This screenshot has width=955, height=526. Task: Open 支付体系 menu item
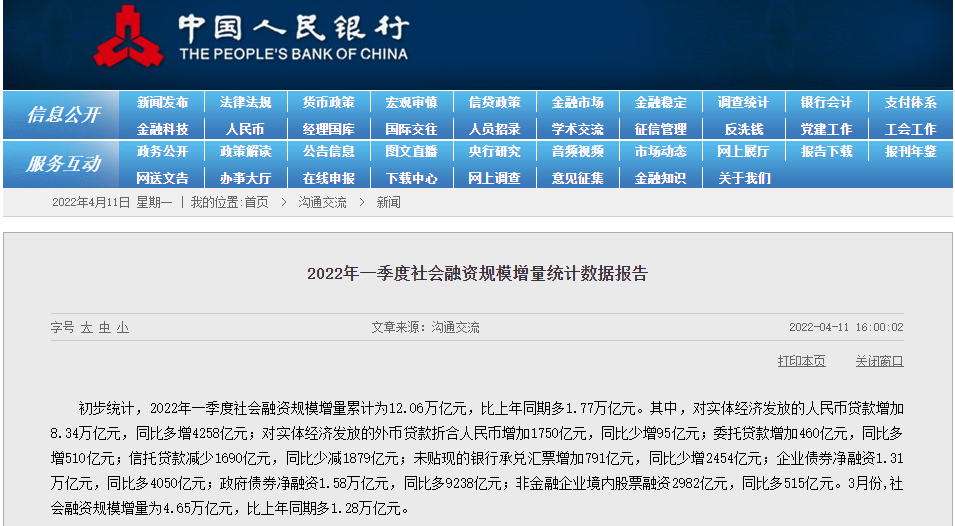(x=911, y=102)
